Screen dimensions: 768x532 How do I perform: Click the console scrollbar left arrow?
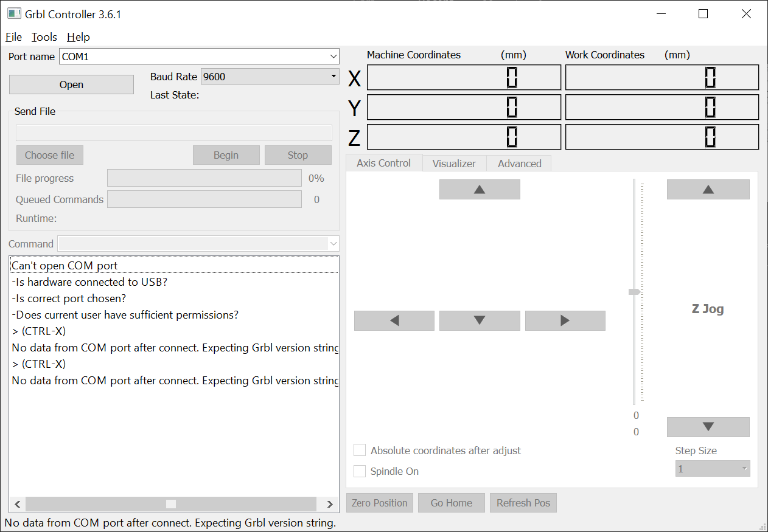pos(18,504)
